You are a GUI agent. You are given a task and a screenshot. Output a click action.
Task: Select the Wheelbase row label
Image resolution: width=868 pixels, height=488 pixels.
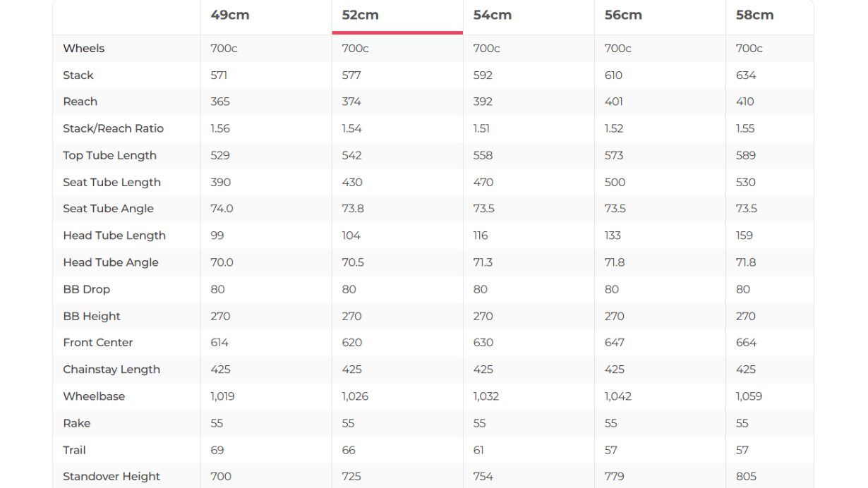click(x=94, y=396)
